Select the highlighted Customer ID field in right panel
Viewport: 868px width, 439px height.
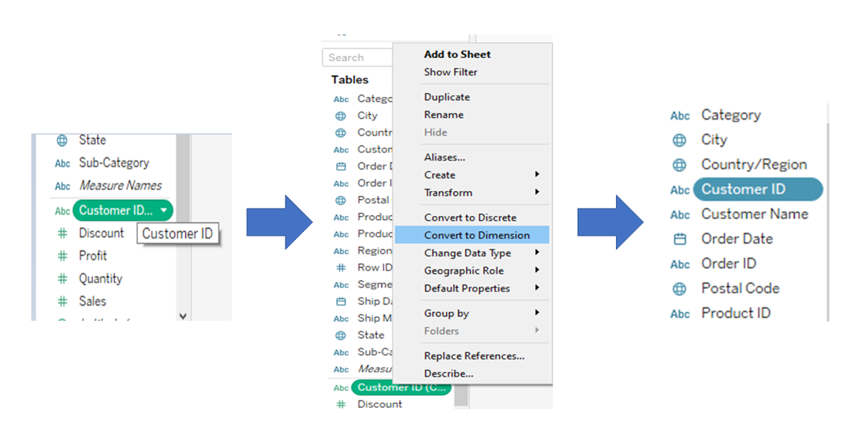coord(758,189)
